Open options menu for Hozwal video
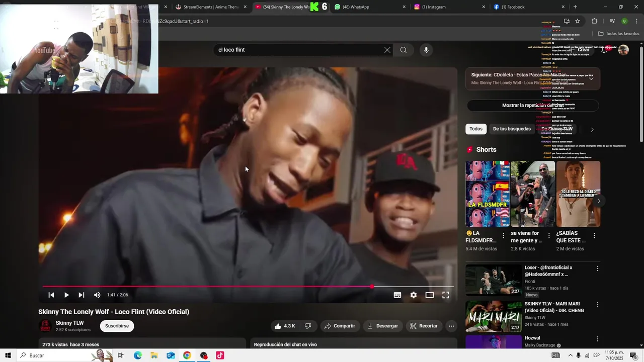Viewport: 644px width, 362px height. (x=598, y=339)
